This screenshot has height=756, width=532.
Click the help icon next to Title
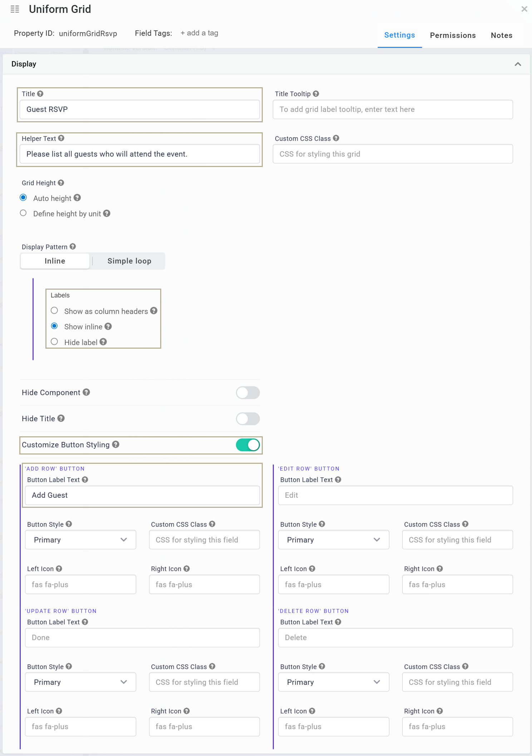click(40, 94)
